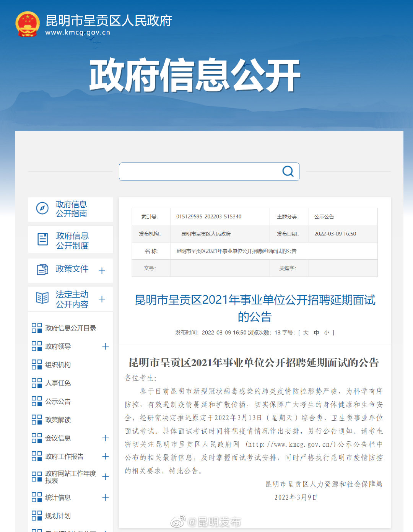
Task: Set font size to 中
Action: pyautogui.click(x=316, y=333)
